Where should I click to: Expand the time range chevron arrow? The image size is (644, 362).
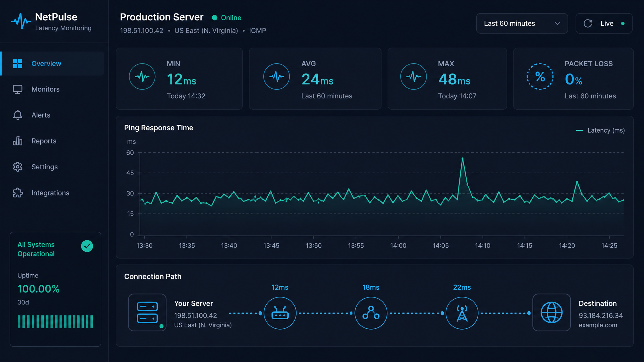(x=558, y=24)
